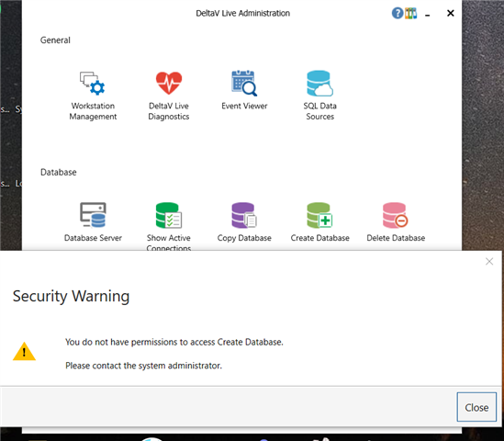The height and width of the screenshot is (441, 504).
Task: Open the blue help question mark
Action: tap(398, 13)
